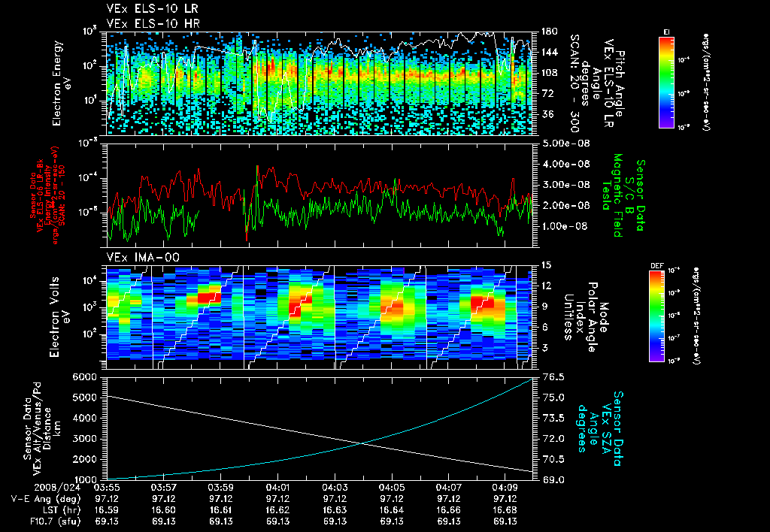Click the altitude tick 2000
This screenshot has height=532, width=770.
point(86,459)
